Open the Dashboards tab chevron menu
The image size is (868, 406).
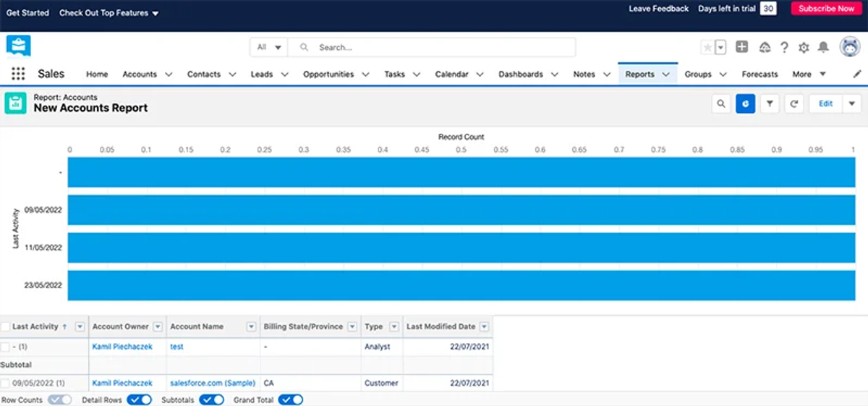(x=554, y=74)
